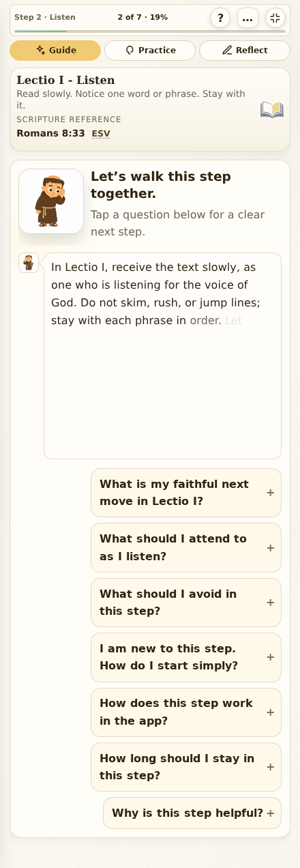Switch to the Guide tab
This screenshot has width=300, height=868.
pyautogui.click(x=55, y=50)
